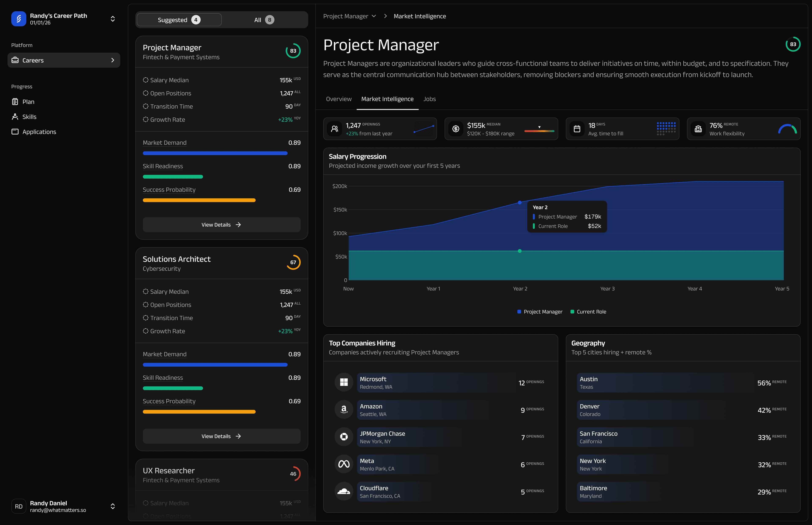Select the Skills icon in sidebar
The image size is (812, 525).
tap(15, 116)
